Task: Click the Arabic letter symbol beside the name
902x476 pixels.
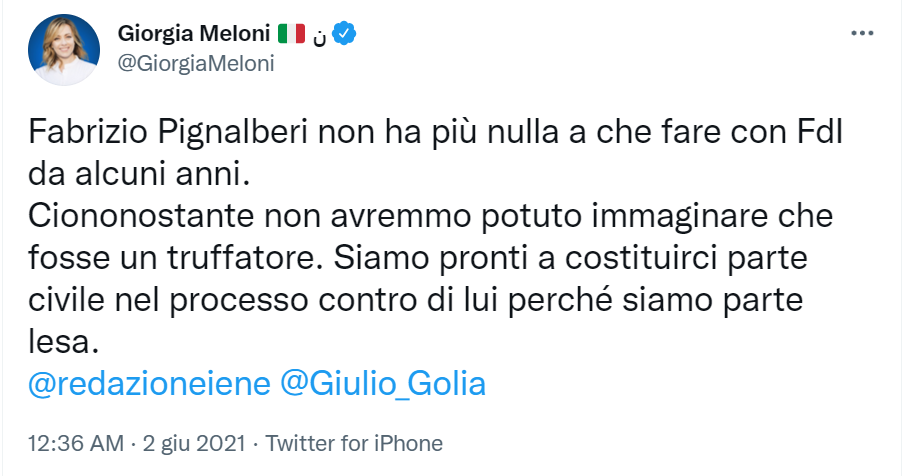Action: (318, 35)
